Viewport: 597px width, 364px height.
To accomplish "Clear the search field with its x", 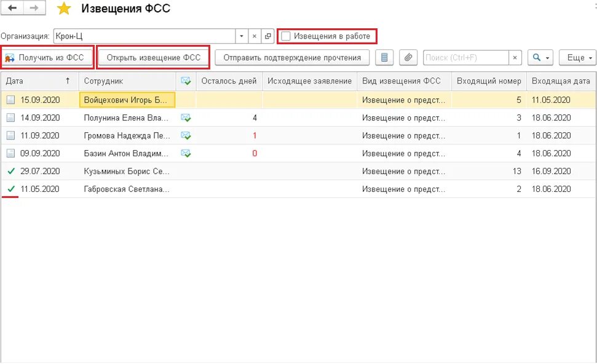I will (515, 58).
